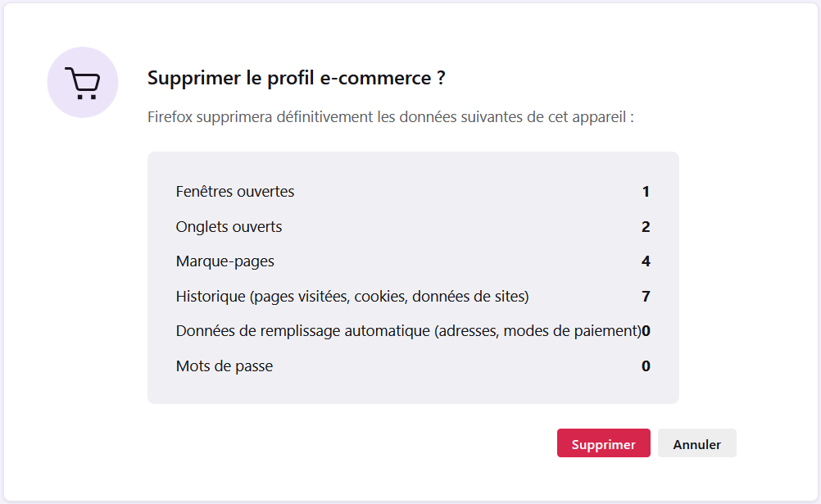
Task: Click the count 1 beside Fenêtres ouvertes
Action: tap(646, 191)
